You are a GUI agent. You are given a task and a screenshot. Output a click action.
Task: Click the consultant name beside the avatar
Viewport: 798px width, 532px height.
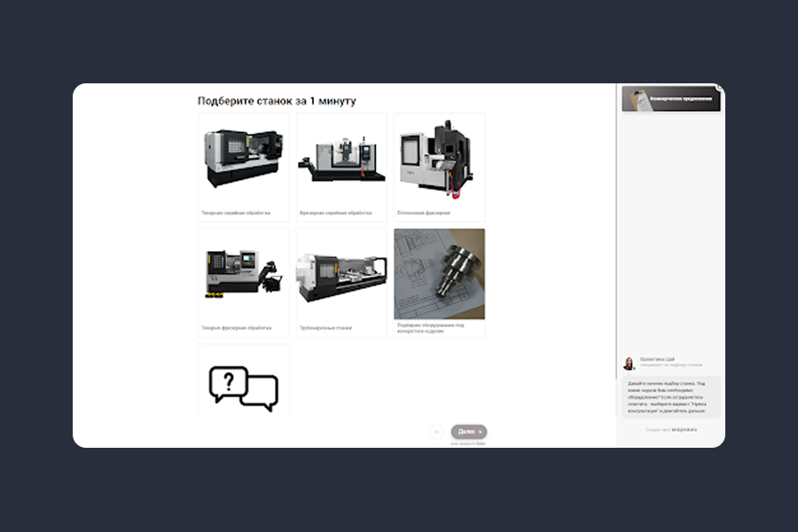pyautogui.click(x=658, y=359)
